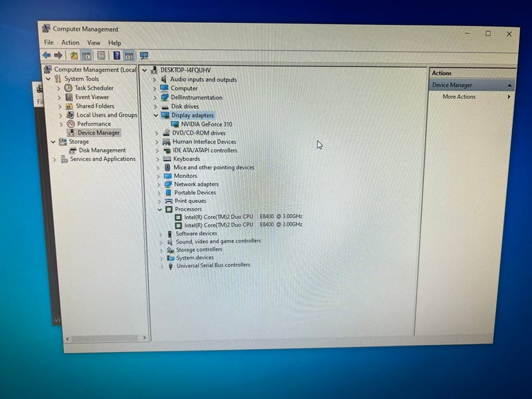Collapse the Display adapters category
This screenshot has width=532, height=399.
pyautogui.click(x=155, y=116)
